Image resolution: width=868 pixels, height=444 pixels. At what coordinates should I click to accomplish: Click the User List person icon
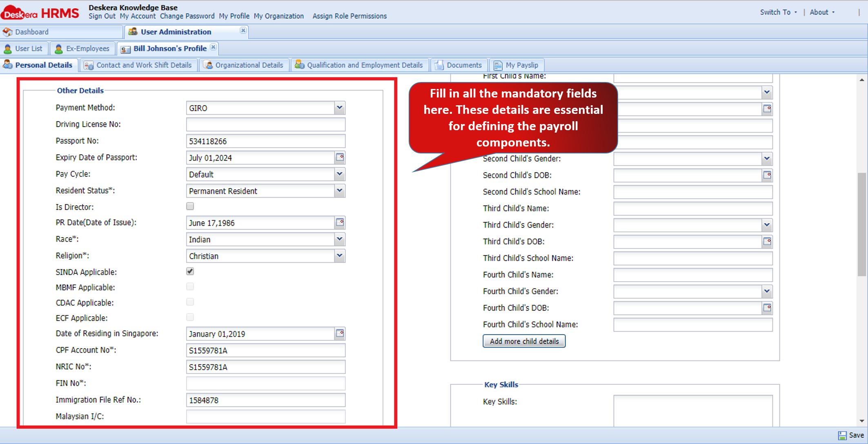pos(8,49)
